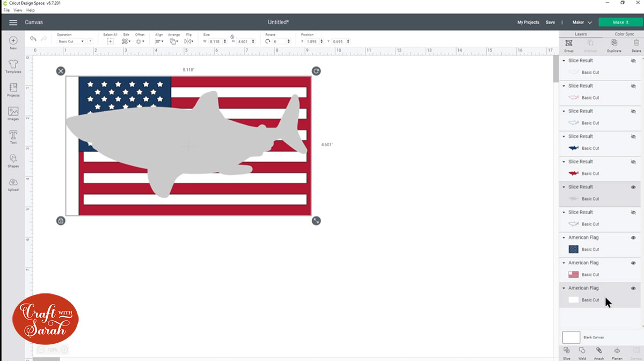
Task: Click the X delete handle on selection
Action: (61, 71)
